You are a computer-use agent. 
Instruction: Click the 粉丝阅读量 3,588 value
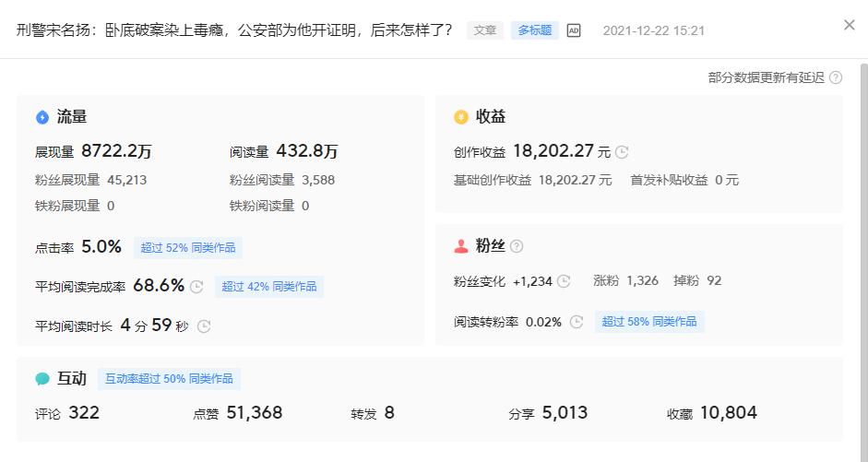pos(318,180)
